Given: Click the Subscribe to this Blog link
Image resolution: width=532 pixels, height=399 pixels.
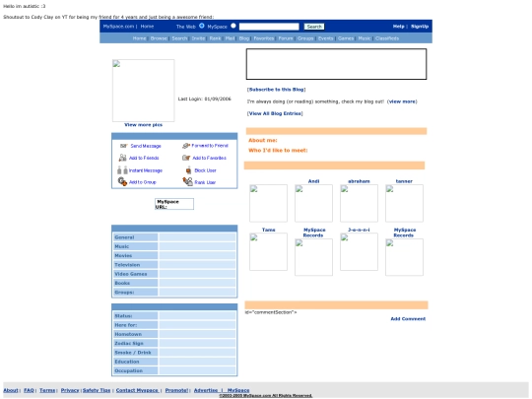Looking at the screenshot, I should [276, 90].
